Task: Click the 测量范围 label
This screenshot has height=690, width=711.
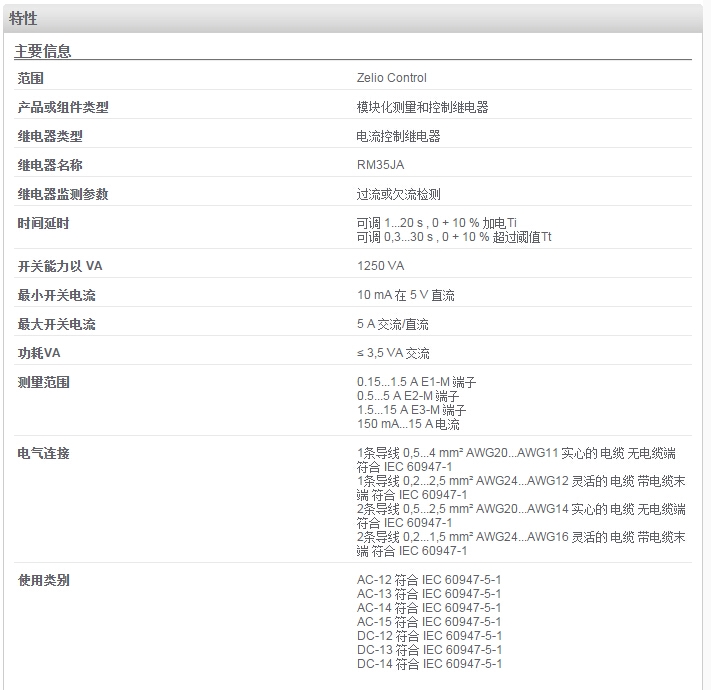Action: (x=44, y=382)
